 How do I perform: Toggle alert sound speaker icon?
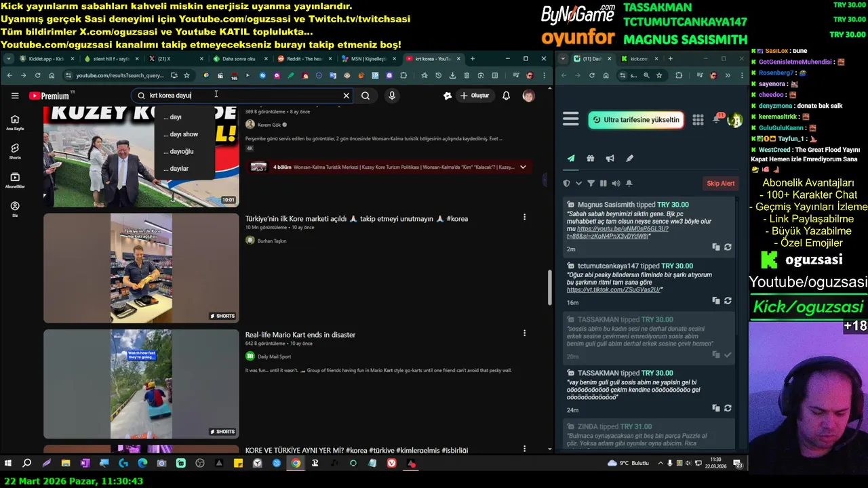click(616, 183)
